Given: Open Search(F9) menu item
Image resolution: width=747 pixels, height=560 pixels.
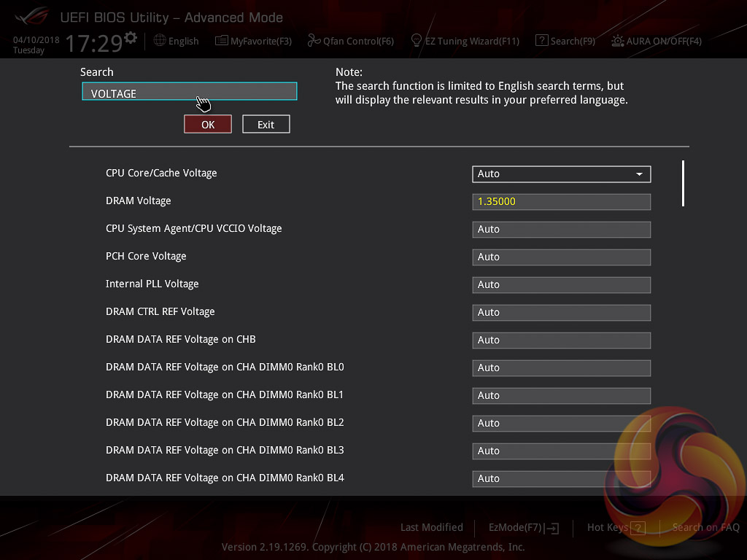Looking at the screenshot, I should point(573,41).
